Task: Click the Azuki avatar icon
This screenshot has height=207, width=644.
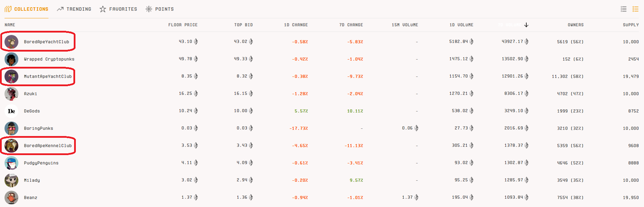Action: pyautogui.click(x=11, y=94)
